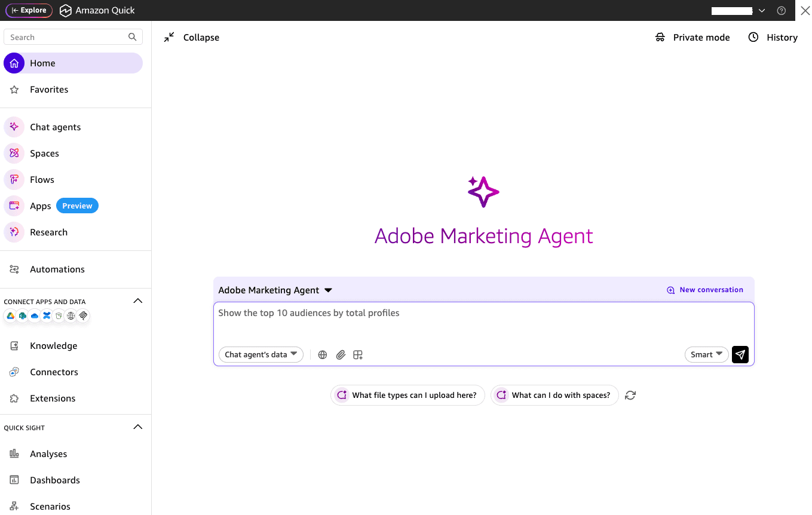Open Analyses in the sidebar
This screenshot has width=812, height=515.
(48, 454)
